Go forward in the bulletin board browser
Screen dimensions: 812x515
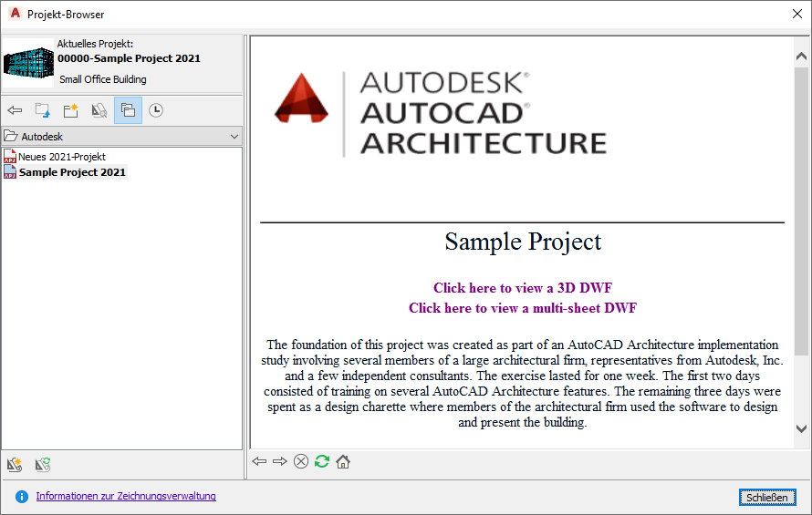pos(280,461)
